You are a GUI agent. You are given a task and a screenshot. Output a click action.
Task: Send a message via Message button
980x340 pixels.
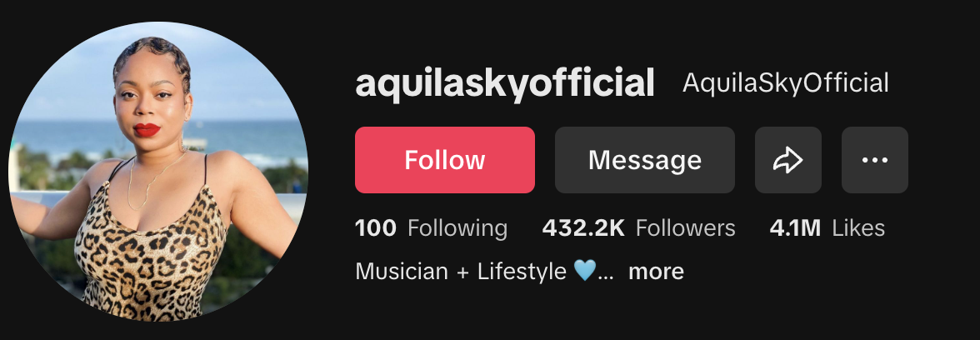(645, 160)
